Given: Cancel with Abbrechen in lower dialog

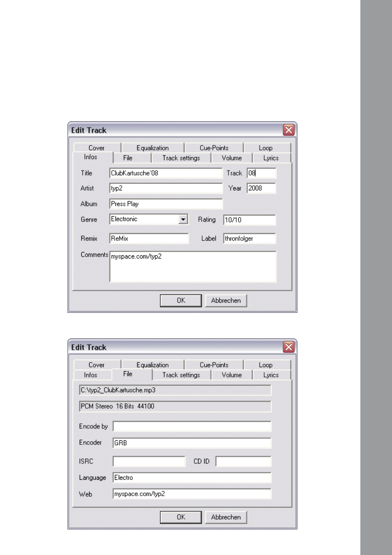Looking at the screenshot, I should pyautogui.click(x=226, y=517).
